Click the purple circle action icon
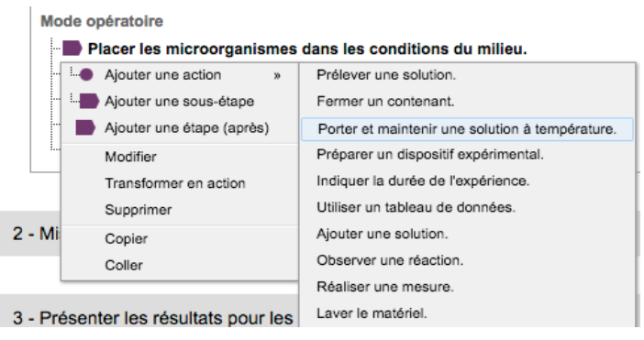This screenshot has height=340, width=644. (x=86, y=74)
